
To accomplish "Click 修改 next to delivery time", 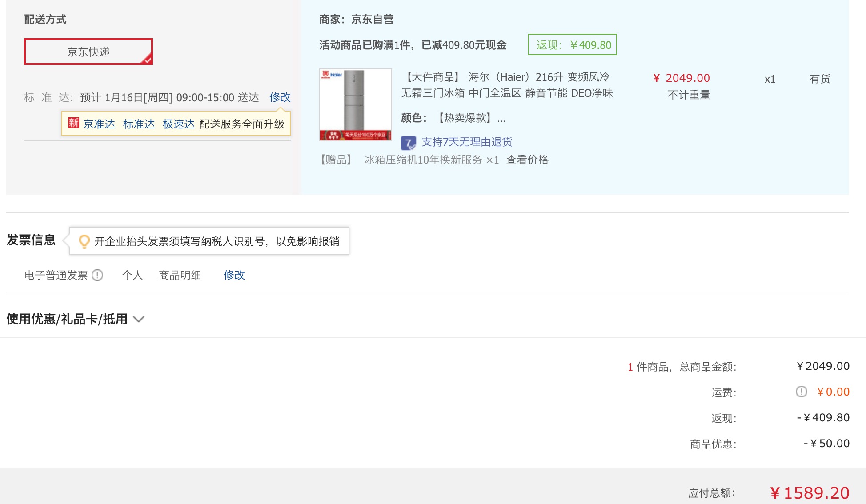I will [280, 97].
